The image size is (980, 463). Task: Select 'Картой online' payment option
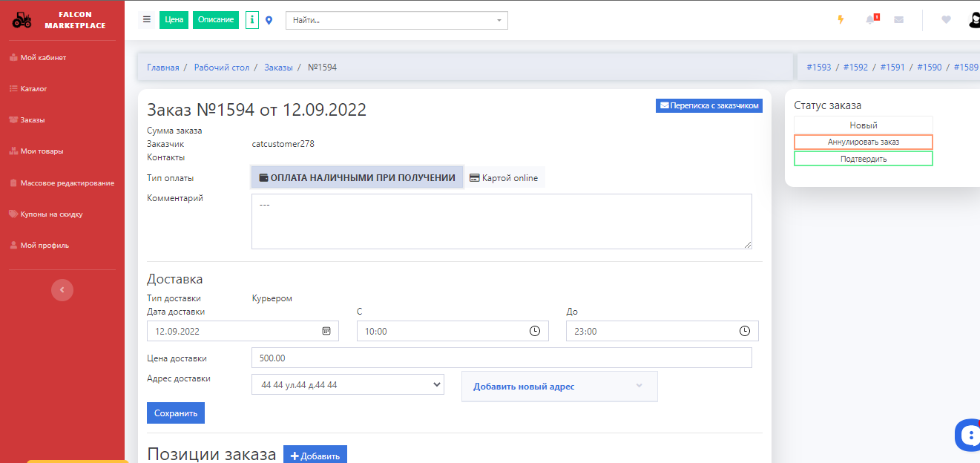504,178
